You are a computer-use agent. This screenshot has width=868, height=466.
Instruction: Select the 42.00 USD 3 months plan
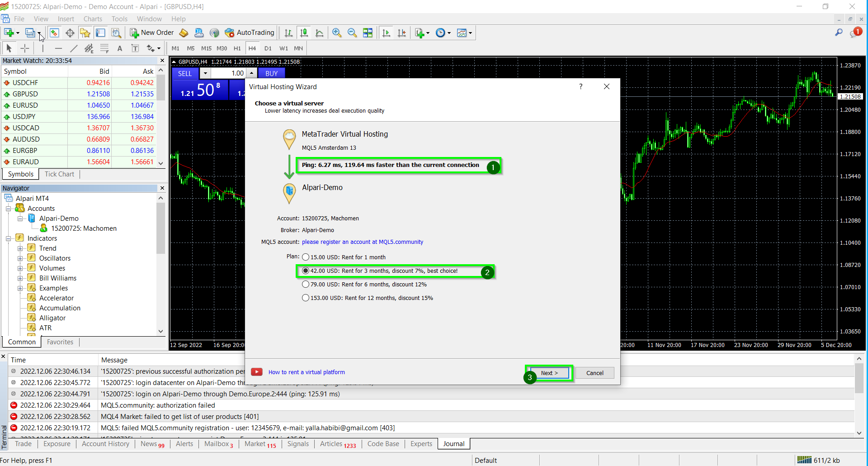click(306, 271)
